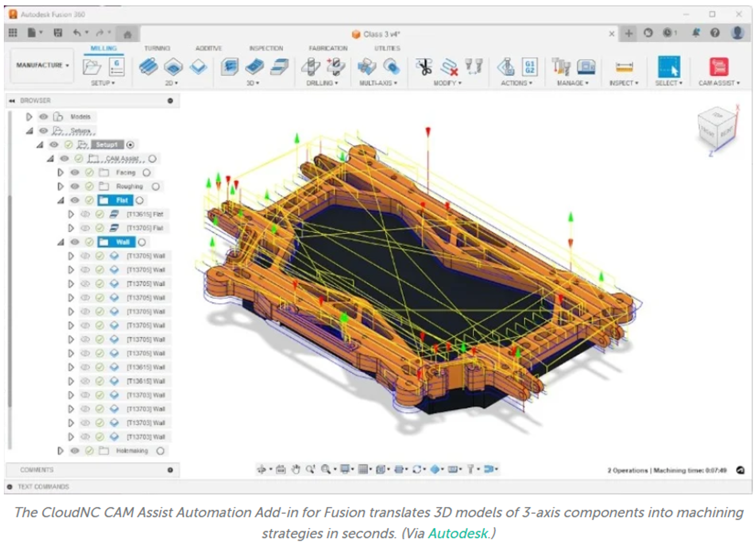Open the data panel grid icon

pyautogui.click(x=13, y=33)
